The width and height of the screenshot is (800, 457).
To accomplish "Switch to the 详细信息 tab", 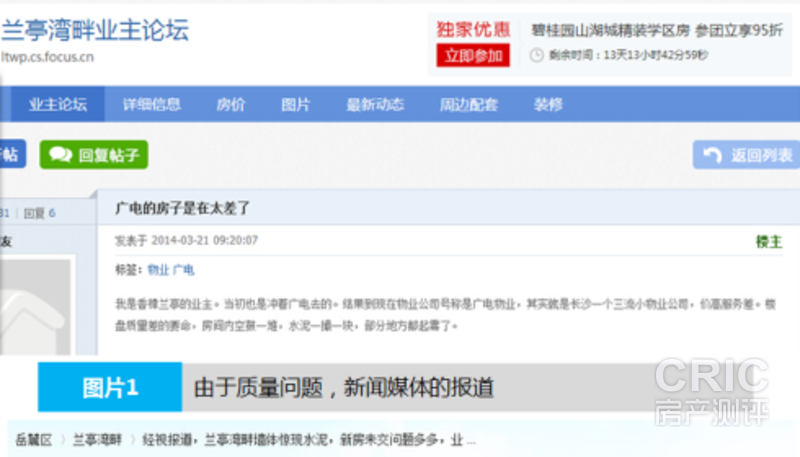I will (151, 104).
